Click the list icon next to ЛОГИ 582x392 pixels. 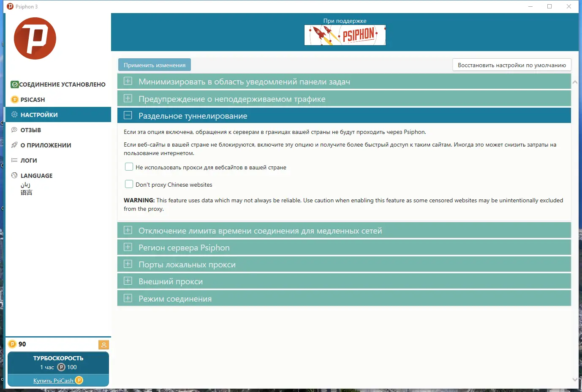click(x=14, y=160)
